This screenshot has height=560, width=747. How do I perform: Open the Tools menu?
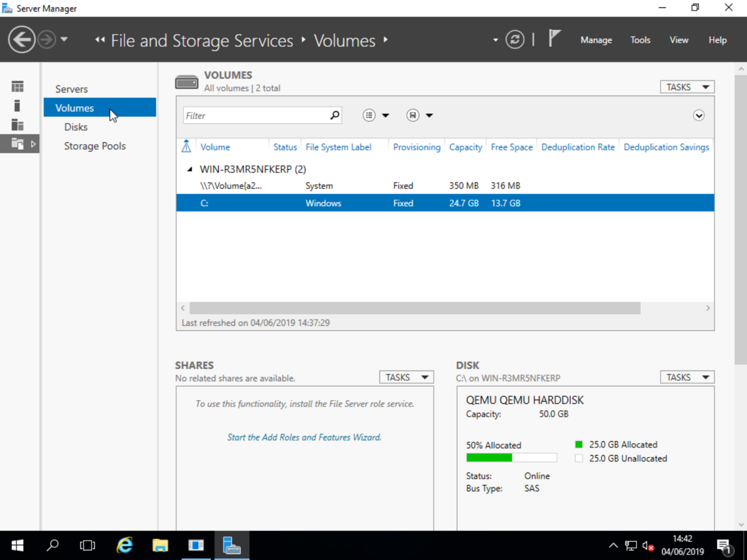640,39
